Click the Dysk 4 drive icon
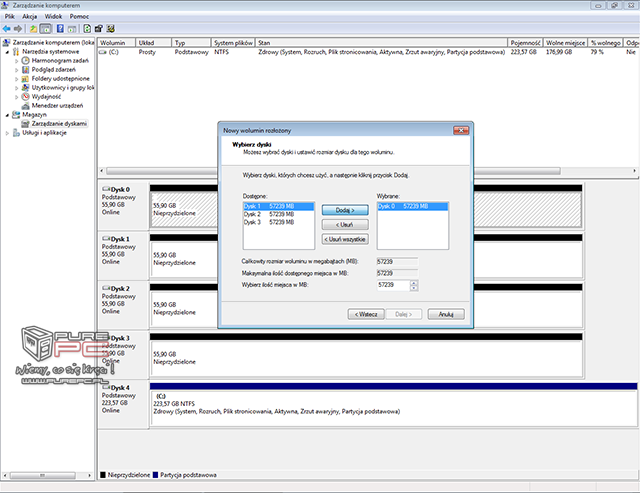The width and height of the screenshot is (640, 493). pos(106,387)
